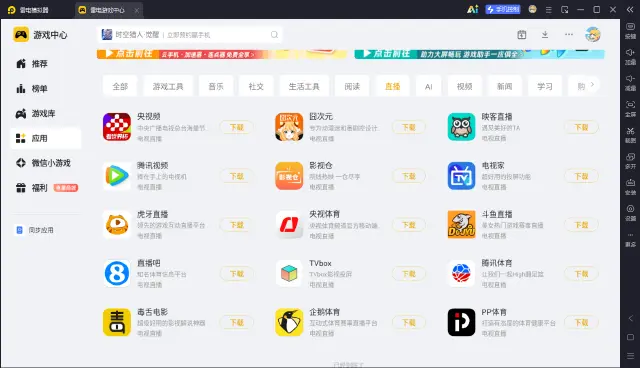Viewport: 640px width, 368px height.
Task: Show 更多 more tools in right sidebar
Action: pos(630,239)
